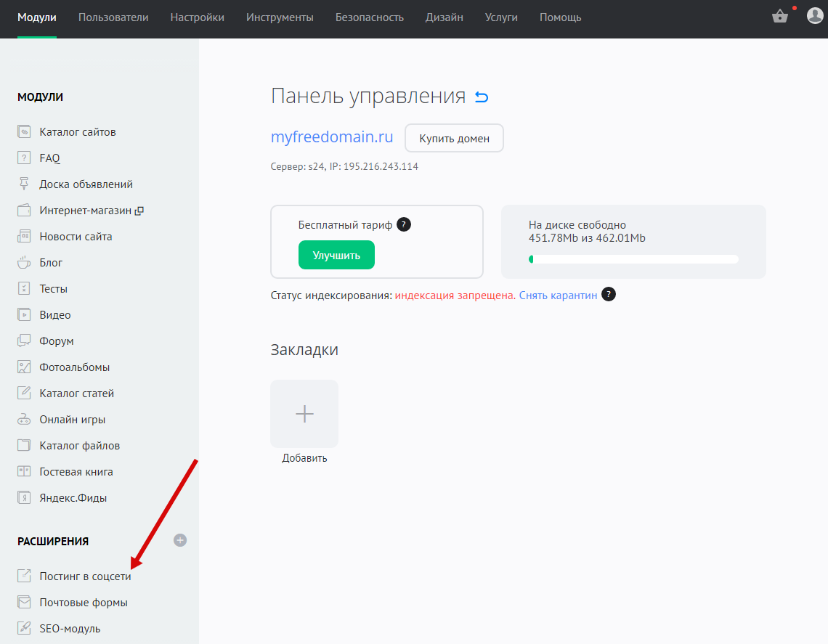
Task: Open the myfreedomain.ru site link
Action: coord(332,136)
